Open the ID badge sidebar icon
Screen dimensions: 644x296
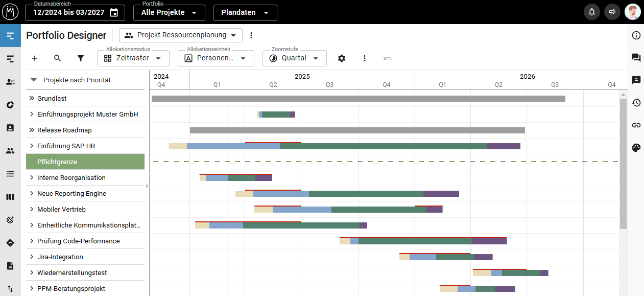point(10,128)
